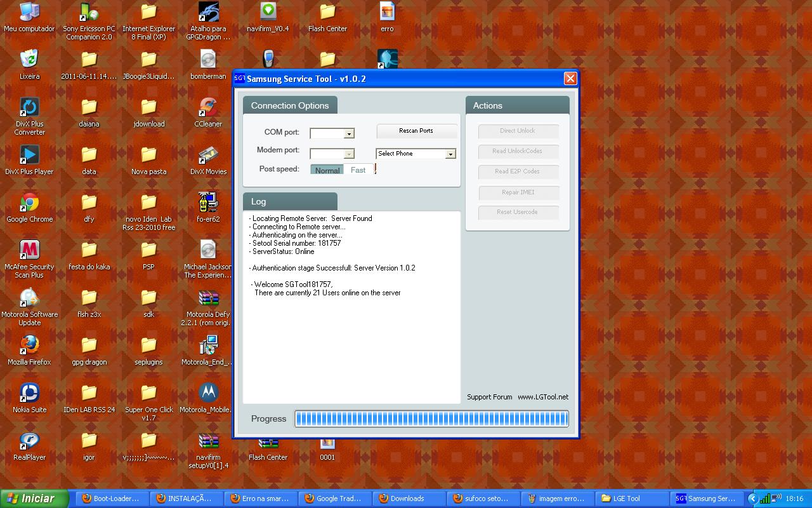Click the Rescan Ports button

pos(416,131)
